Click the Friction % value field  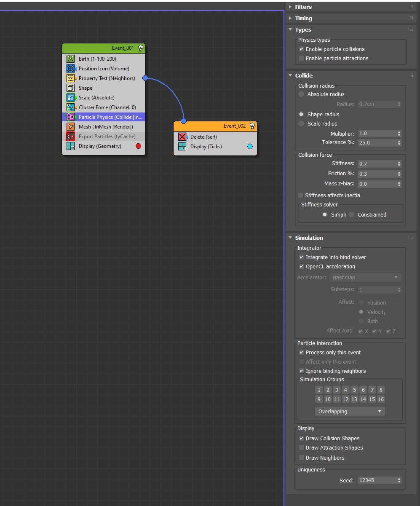pos(377,174)
